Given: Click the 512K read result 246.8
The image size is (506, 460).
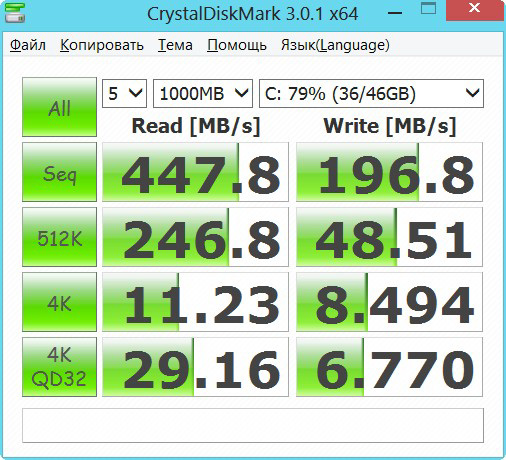Looking at the screenshot, I should click(x=195, y=237).
